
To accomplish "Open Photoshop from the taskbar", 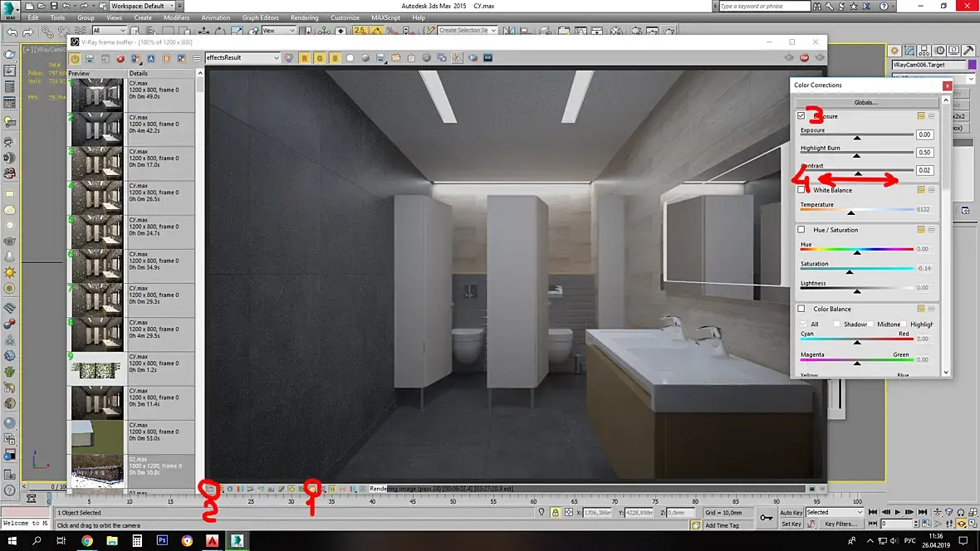I will point(162,540).
